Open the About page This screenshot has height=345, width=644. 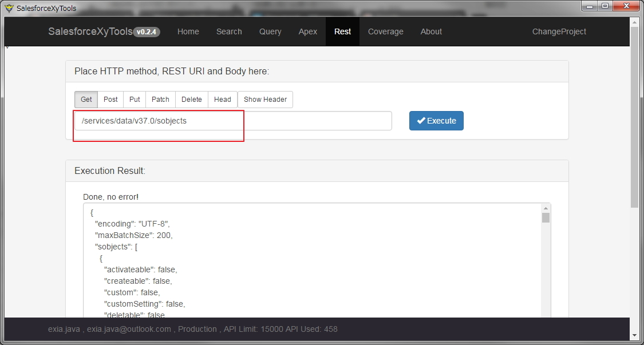point(431,31)
